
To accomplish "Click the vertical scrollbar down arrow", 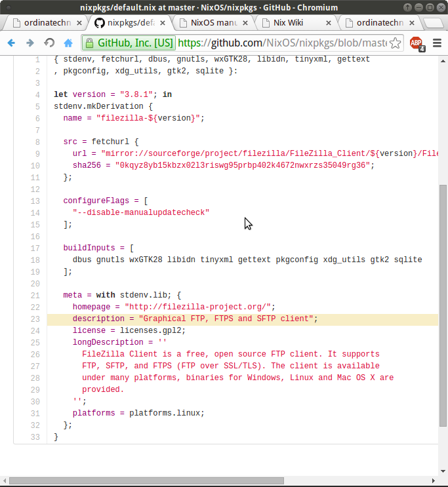I will point(443,471).
